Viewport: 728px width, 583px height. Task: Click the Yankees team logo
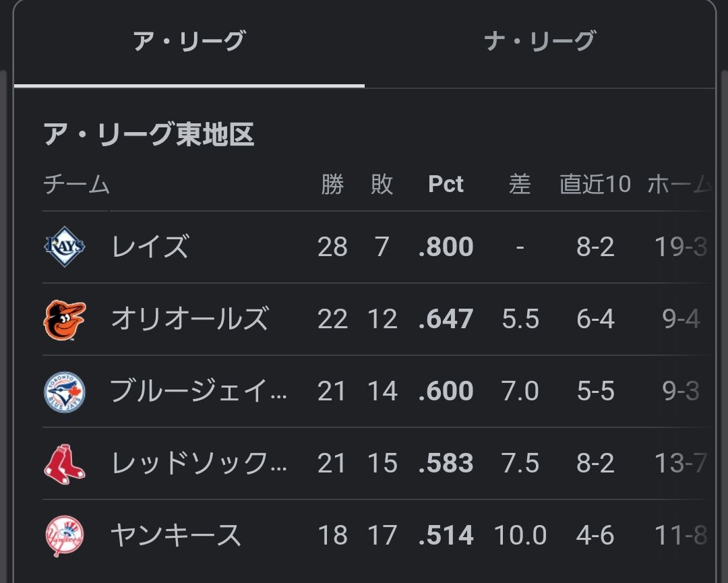(65, 536)
